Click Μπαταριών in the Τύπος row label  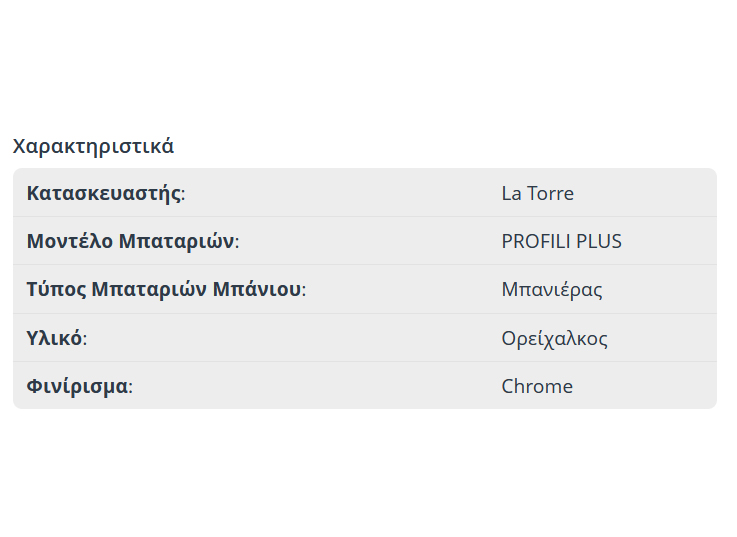click(148, 290)
